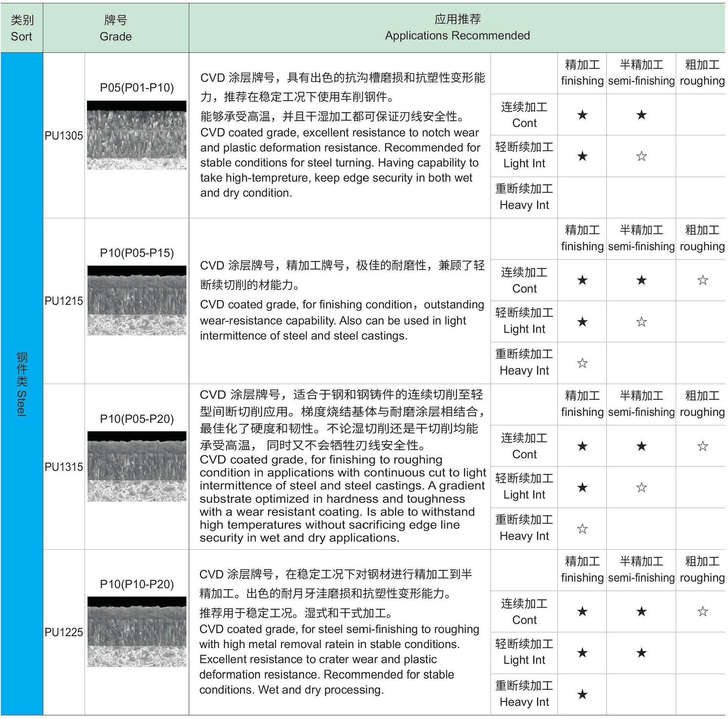Click PU1305 Light Int semi-finishing hollow star

(x=641, y=156)
